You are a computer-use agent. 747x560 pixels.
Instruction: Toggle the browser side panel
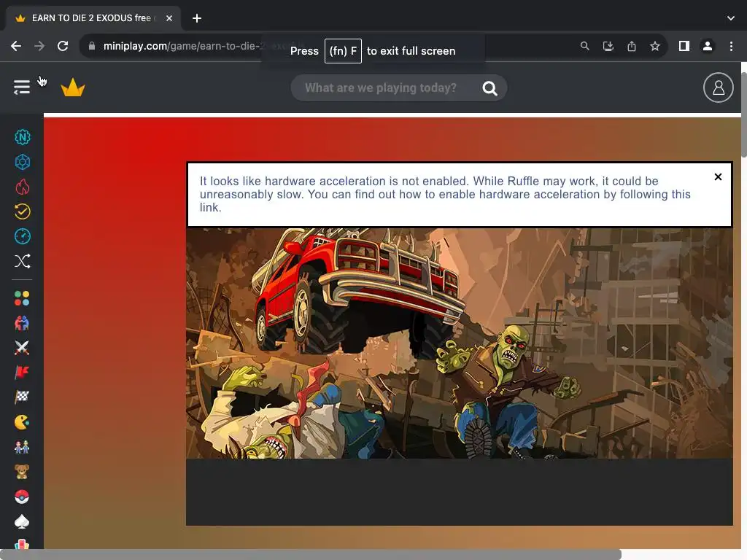click(684, 46)
